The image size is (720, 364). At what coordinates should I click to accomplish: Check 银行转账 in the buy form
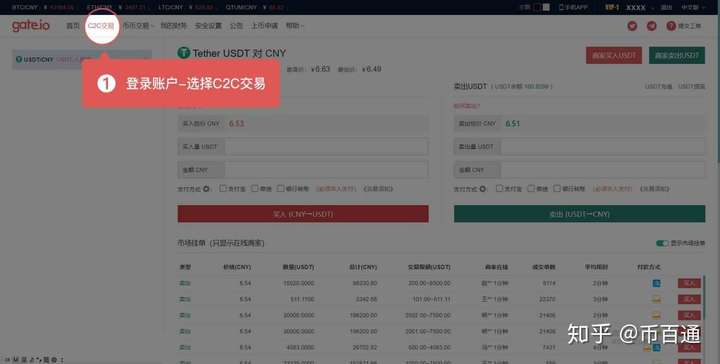(281, 189)
